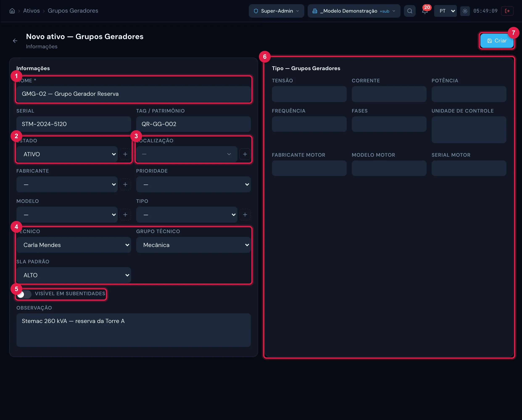This screenshot has width=522, height=420.
Task: Open notifications bell with 20 badge
Action: point(425,11)
